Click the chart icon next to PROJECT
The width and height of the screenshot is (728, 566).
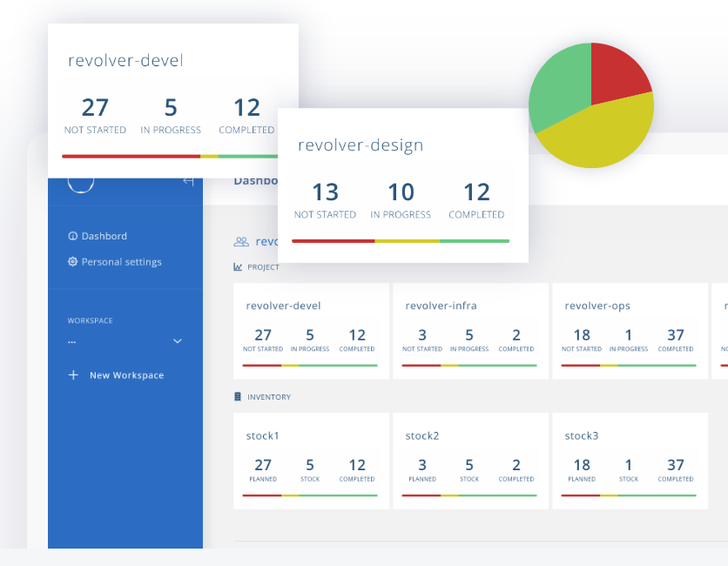point(238,267)
